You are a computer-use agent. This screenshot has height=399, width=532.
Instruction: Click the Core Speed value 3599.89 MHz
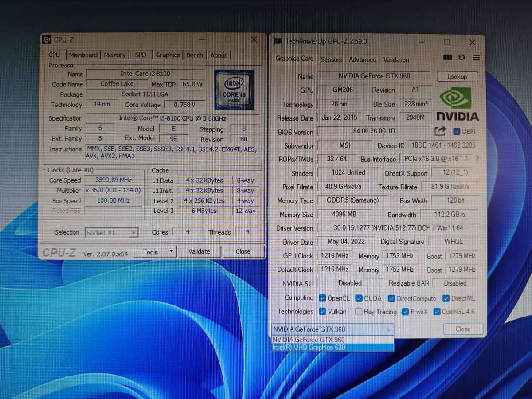[x=113, y=180]
